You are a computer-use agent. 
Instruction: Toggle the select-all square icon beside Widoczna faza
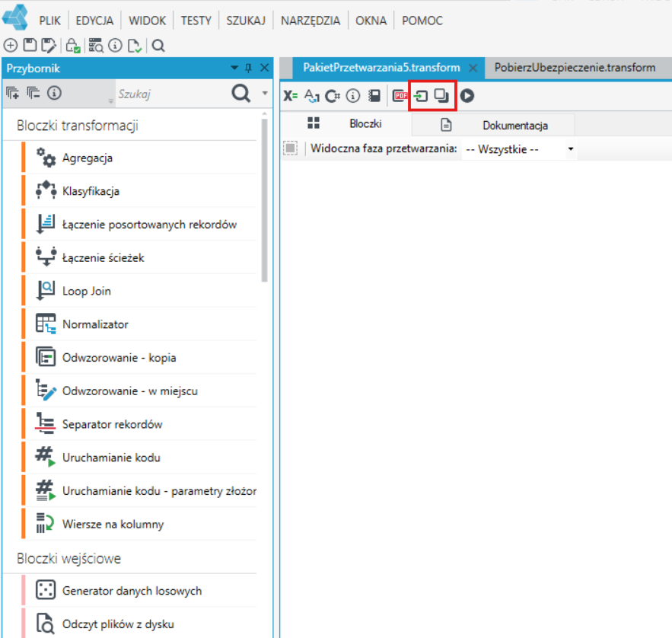pos(290,148)
